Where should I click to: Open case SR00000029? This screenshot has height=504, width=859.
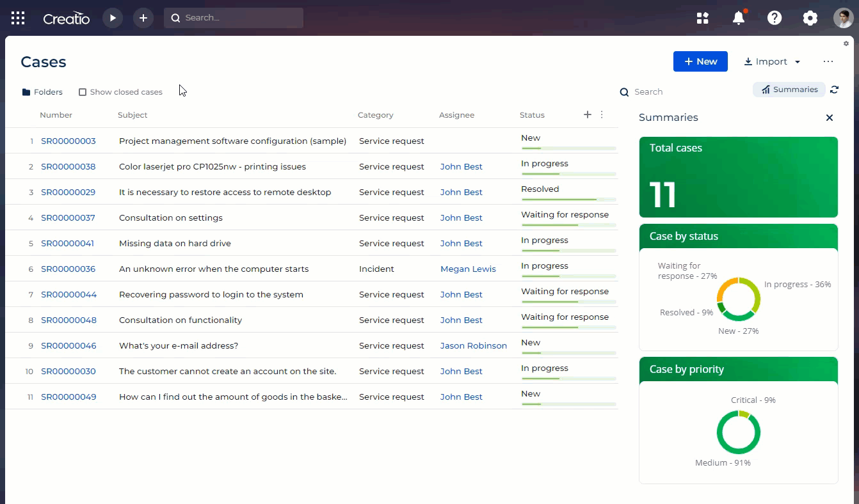click(x=68, y=192)
